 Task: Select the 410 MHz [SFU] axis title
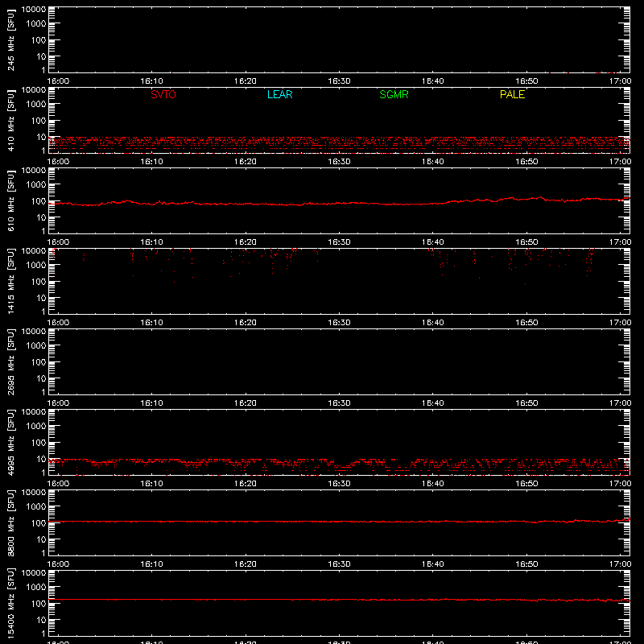tap(10, 120)
